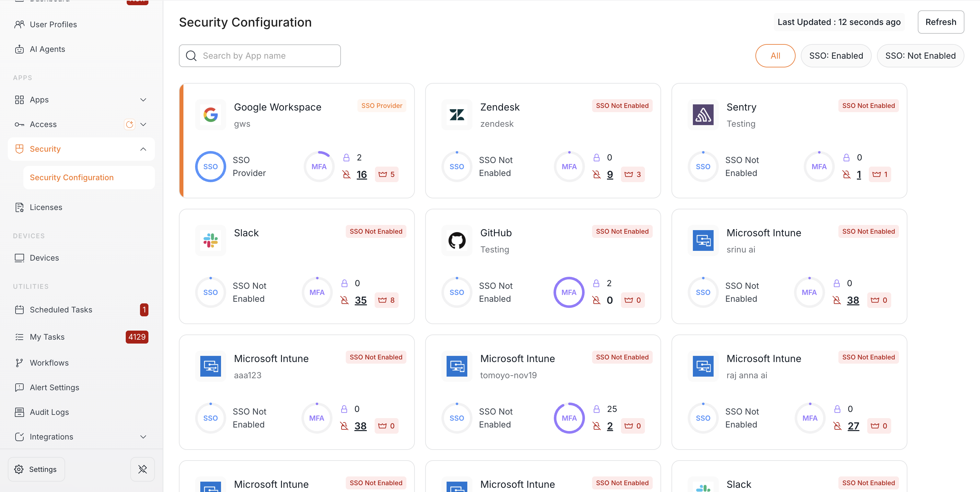Viewport: 980px width, 492px height.
Task: Collapse the Security section chevron
Action: click(x=143, y=149)
